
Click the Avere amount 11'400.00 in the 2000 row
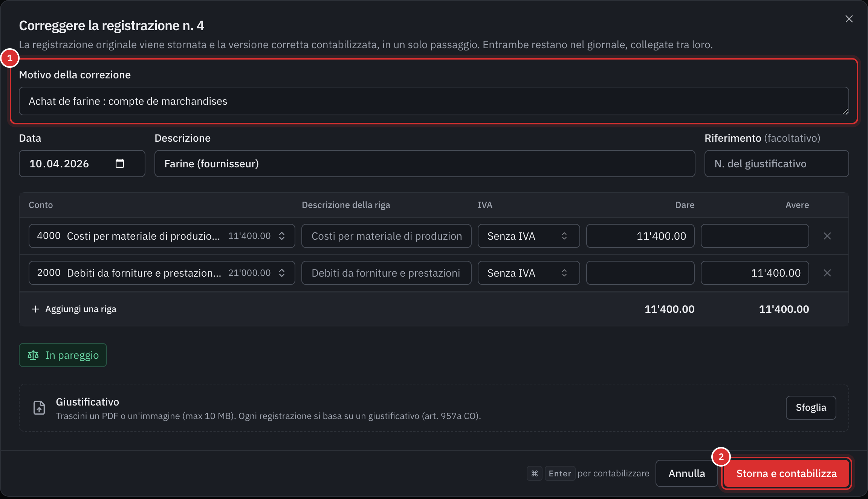point(755,273)
